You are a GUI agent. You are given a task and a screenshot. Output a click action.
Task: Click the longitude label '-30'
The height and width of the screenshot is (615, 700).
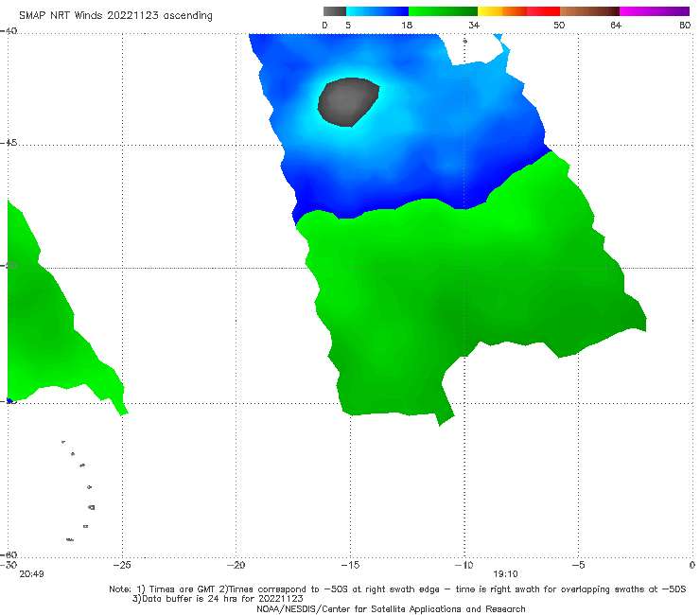tap(9, 565)
